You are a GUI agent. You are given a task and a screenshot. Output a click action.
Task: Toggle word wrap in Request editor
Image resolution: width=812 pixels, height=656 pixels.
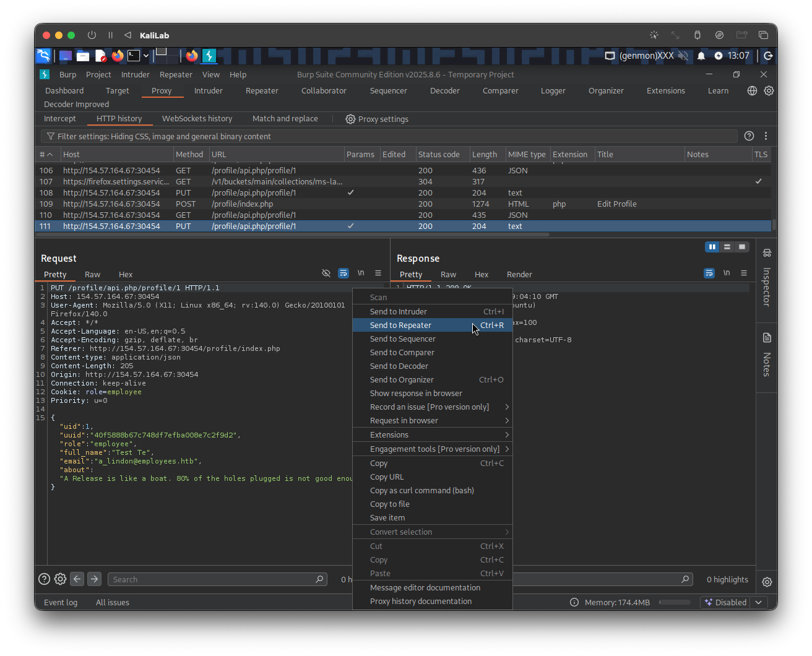(343, 273)
